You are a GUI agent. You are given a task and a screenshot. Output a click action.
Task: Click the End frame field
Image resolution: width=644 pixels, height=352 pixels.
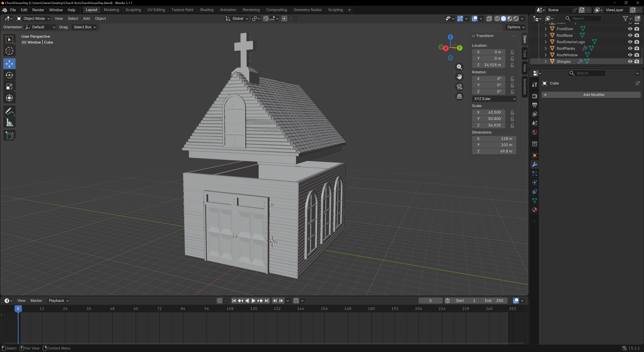point(494,301)
